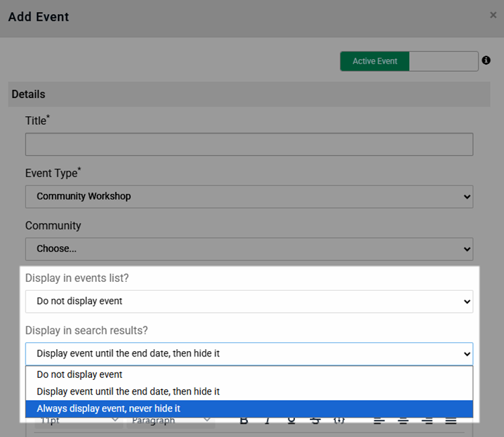The height and width of the screenshot is (437, 504).
Task: Click the Title input field
Action: [x=249, y=144]
